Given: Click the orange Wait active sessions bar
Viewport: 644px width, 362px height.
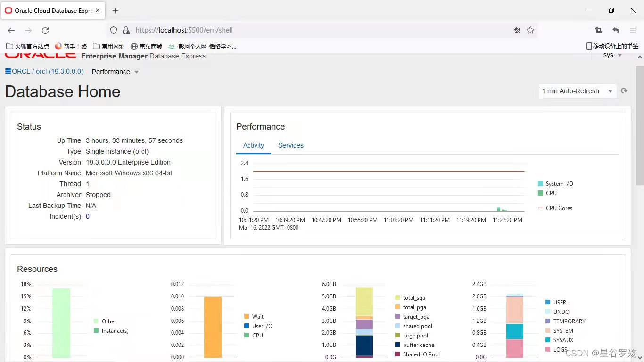Looking at the screenshot, I should 213,327.
